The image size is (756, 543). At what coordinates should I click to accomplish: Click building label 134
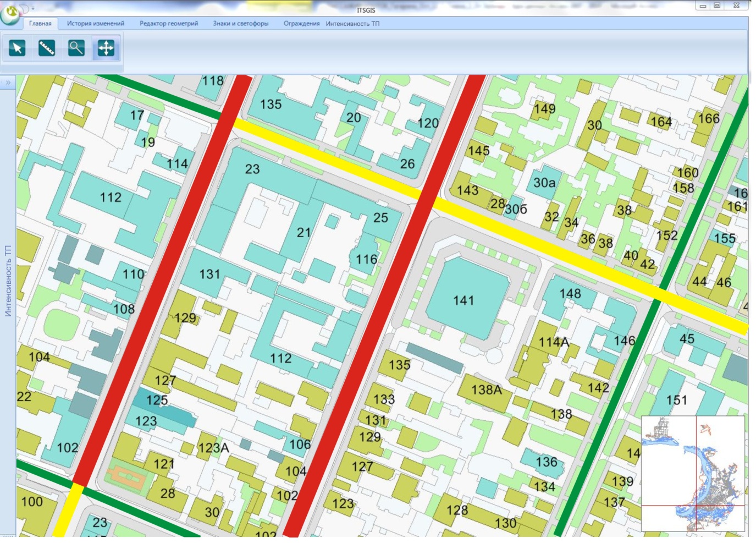coord(544,486)
